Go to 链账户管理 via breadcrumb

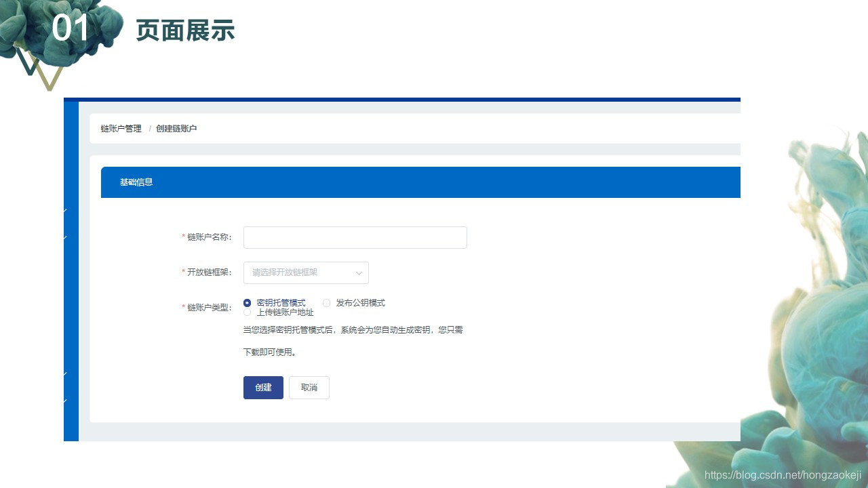pyautogui.click(x=120, y=128)
